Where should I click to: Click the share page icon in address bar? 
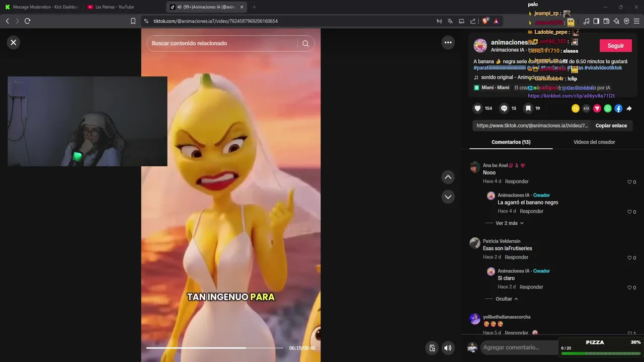click(473, 21)
